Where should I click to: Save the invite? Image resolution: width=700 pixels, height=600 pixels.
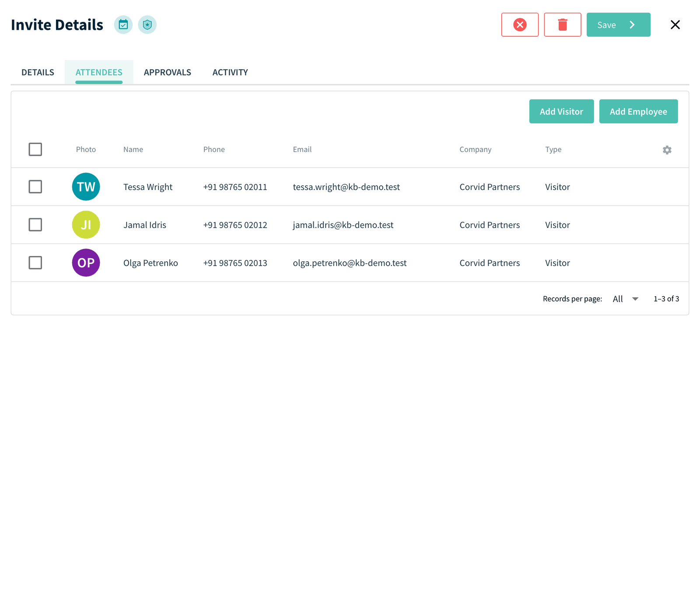click(618, 25)
